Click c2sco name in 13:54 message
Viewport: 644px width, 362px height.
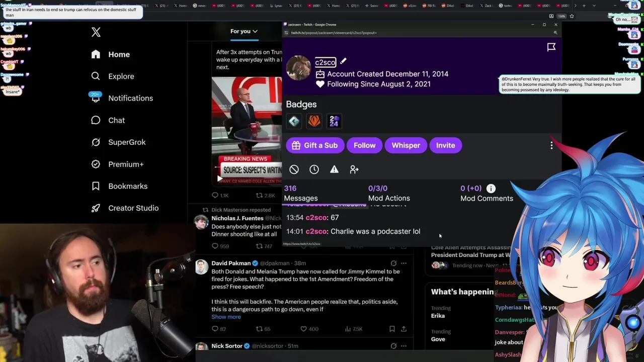point(316,218)
